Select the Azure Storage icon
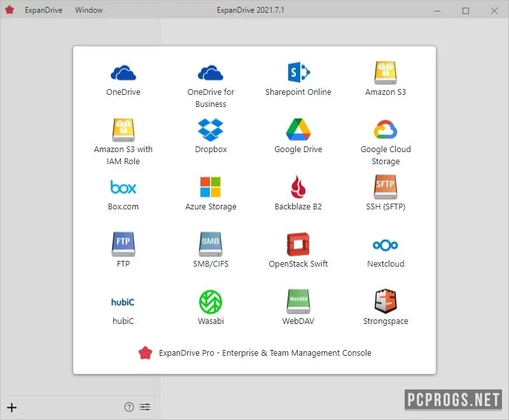This screenshot has height=420, width=509. (211, 187)
